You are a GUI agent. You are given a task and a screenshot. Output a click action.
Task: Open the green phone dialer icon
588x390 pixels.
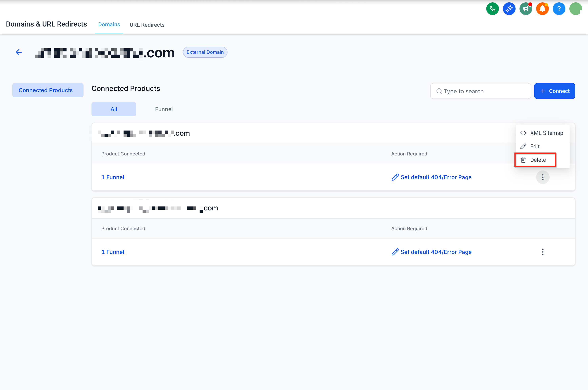[492, 9]
